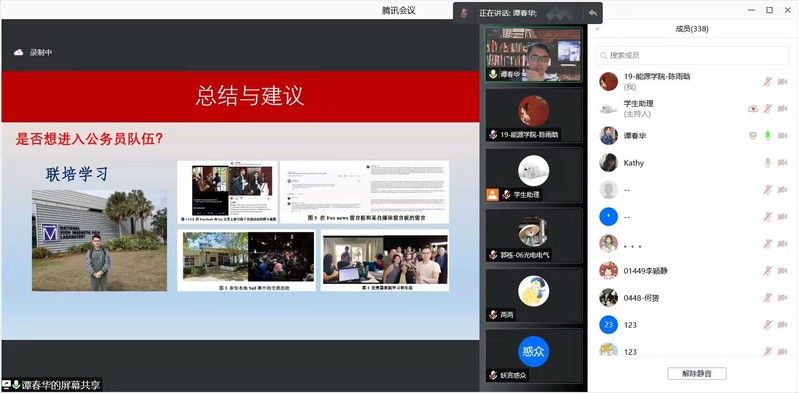
Task: Select the 学生助理 participant tile
Action: coord(533,175)
